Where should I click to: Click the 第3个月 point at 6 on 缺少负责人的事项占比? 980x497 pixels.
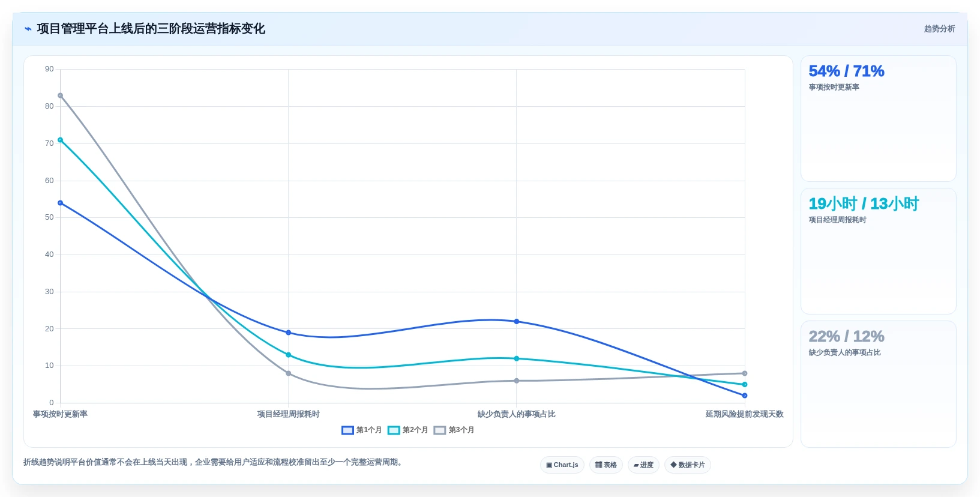pyautogui.click(x=516, y=381)
